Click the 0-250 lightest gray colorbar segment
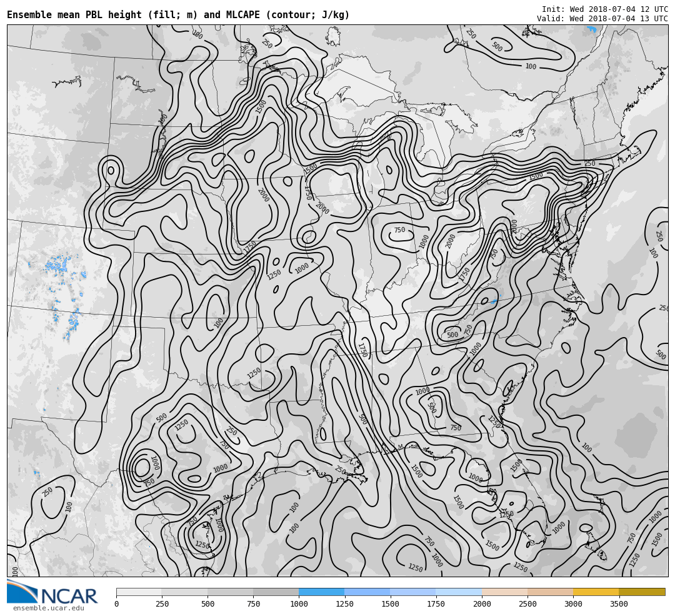675x616 pixels. (x=139, y=592)
